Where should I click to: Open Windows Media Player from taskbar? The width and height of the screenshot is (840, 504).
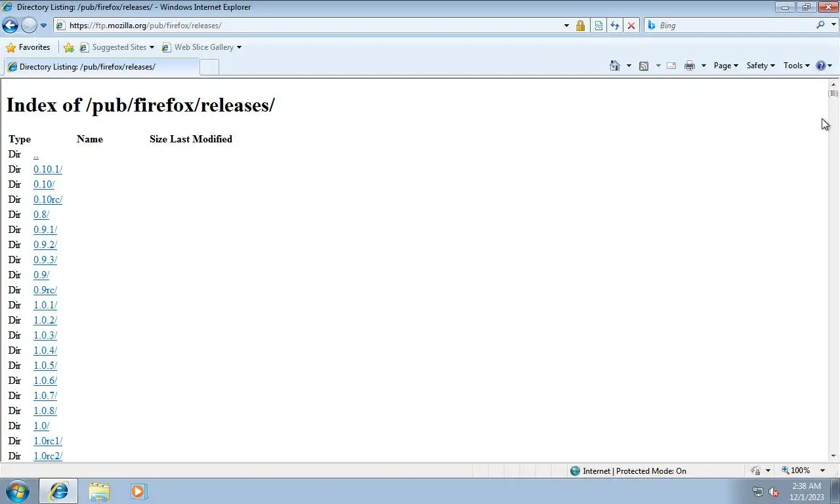point(138,491)
